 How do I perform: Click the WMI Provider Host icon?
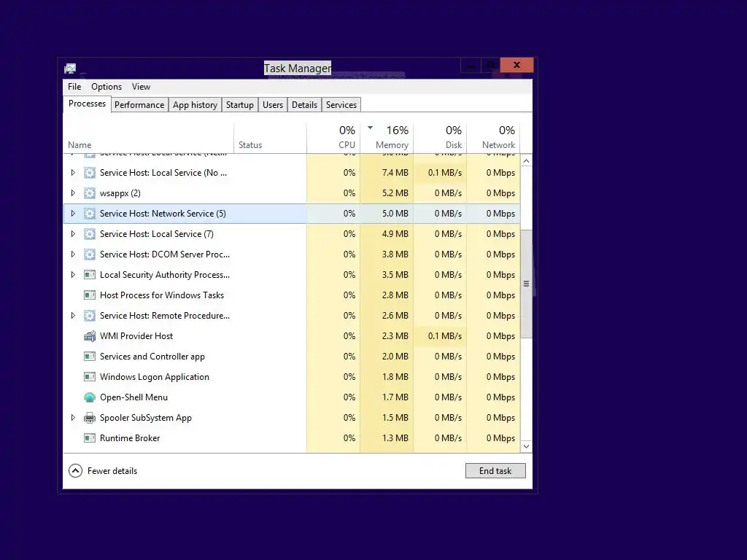click(x=90, y=336)
